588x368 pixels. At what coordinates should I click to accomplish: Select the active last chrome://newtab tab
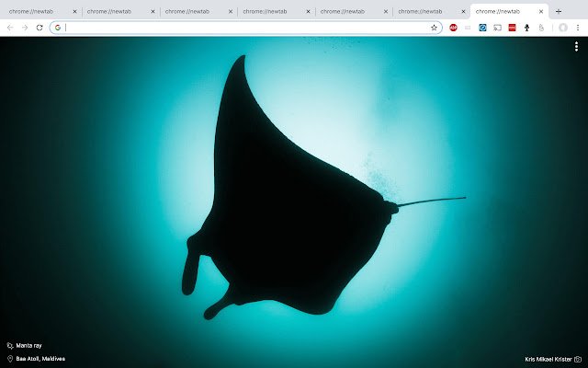509,12
